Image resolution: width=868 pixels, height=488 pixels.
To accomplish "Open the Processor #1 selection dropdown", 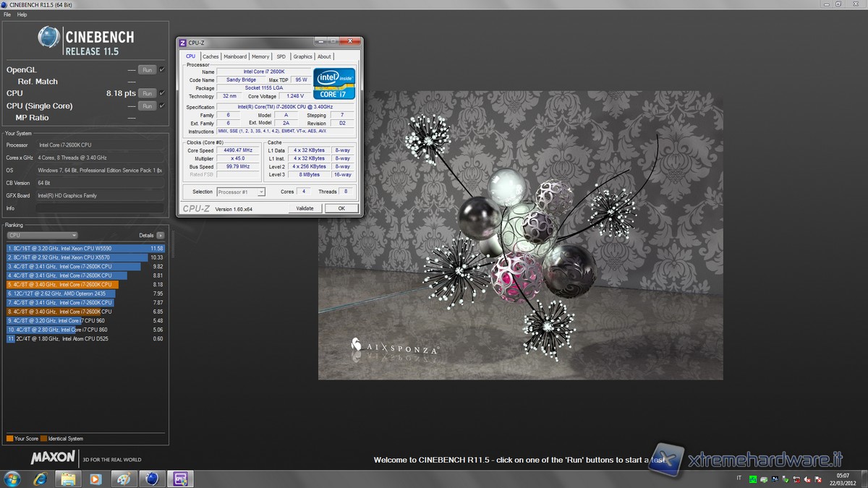I will pos(241,192).
